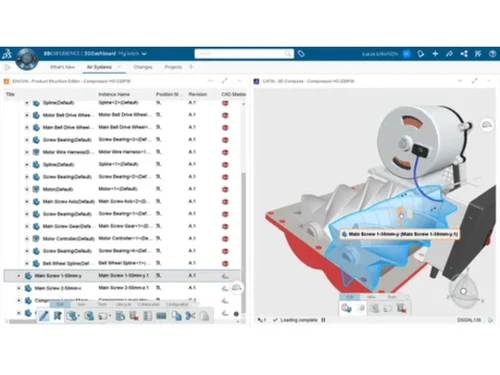The width and height of the screenshot is (500, 375).
Task: Add a new dashboard tab with plus
Action: pos(191,67)
